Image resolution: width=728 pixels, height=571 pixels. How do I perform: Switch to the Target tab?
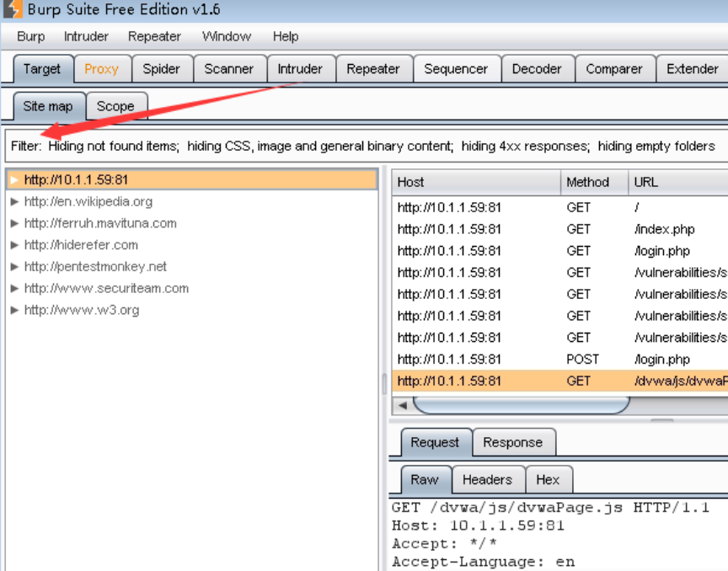click(x=42, y=69)
